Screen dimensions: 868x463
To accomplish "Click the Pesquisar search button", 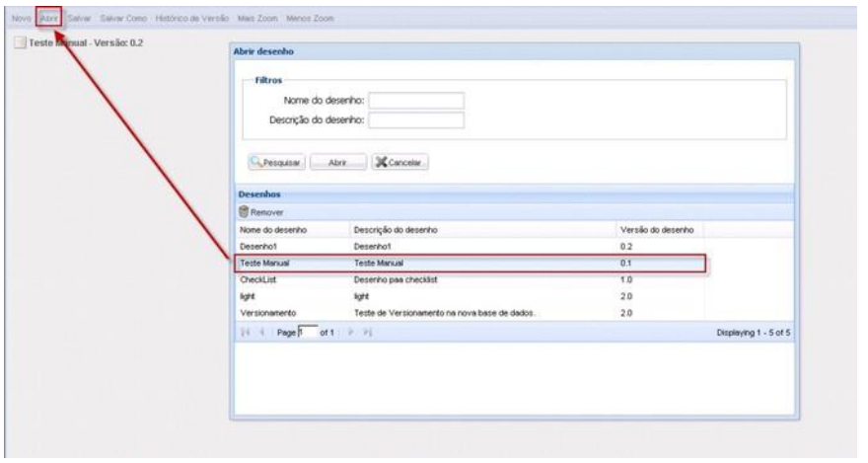I will click(x=273, y=162).
